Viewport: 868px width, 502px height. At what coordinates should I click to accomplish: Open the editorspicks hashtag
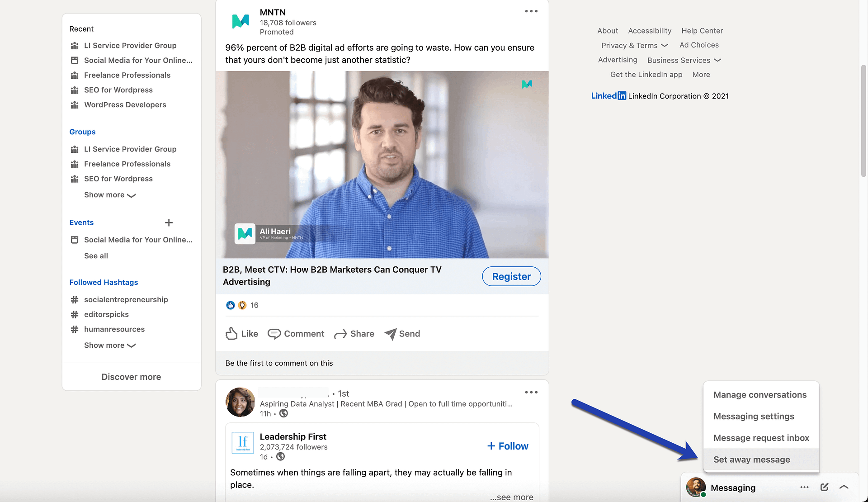[x=106, y=315]
